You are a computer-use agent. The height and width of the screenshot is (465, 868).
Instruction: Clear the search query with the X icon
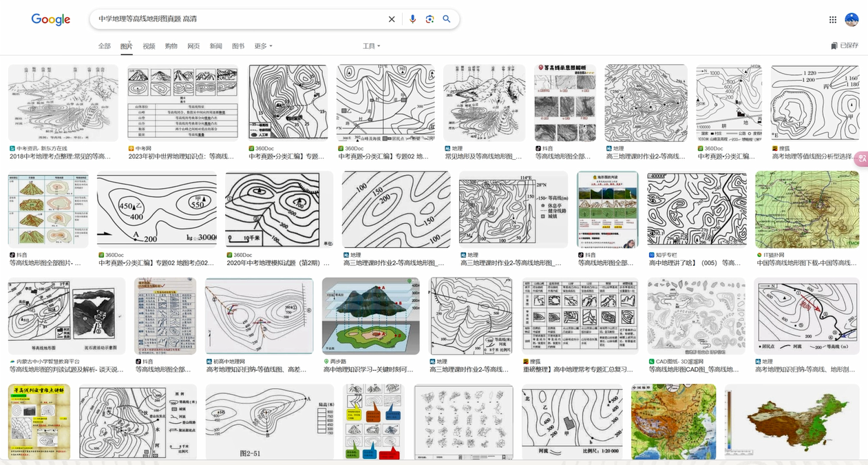[x=391, y=19]
